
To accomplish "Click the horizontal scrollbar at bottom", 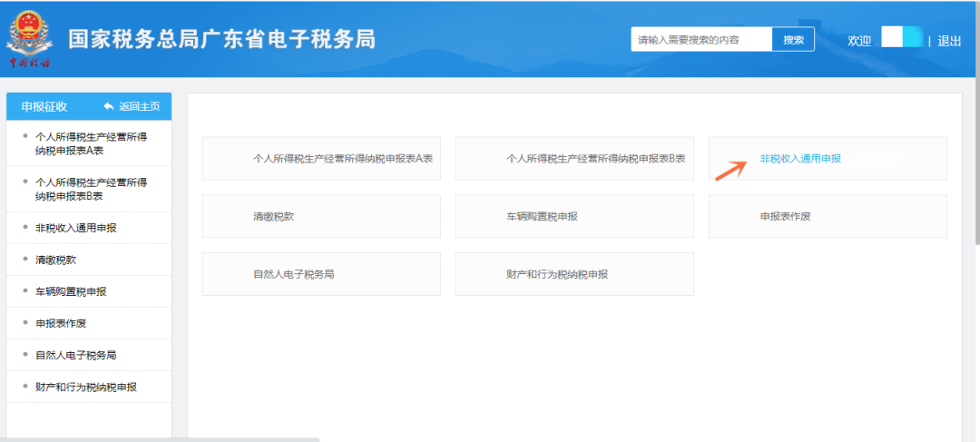I will point(160,439).
